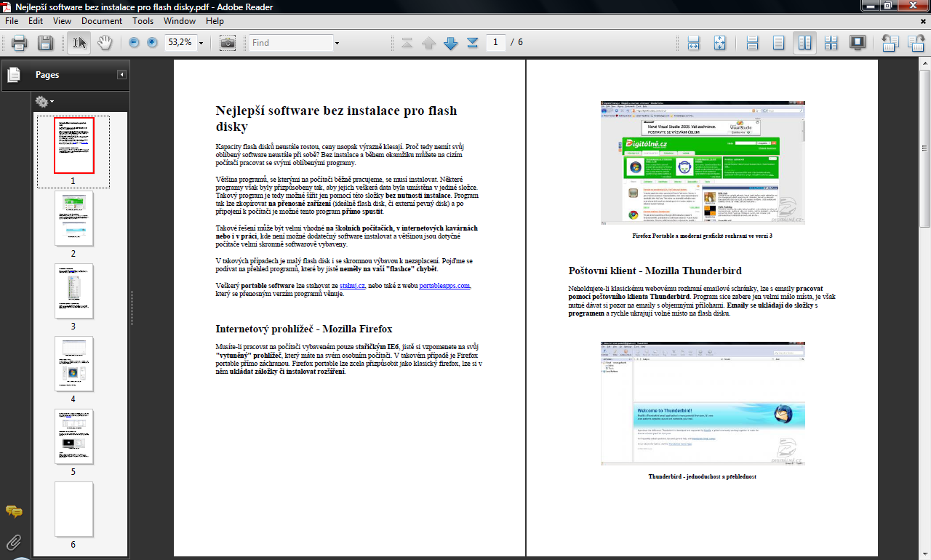931x560 pixels.
Task: Click caption "Thunderbird - jednoduchost a přehlednost"
Action: click(703, 476)
